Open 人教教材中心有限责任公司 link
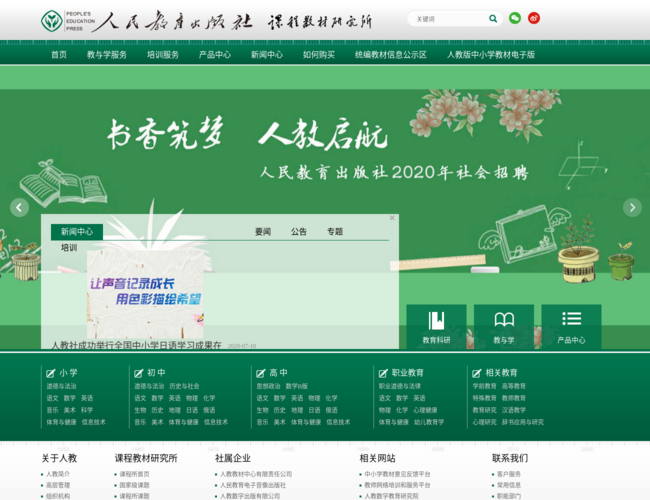The height and width of the screenshot is (500, 650). pyautogui.click(x=256, y=474)
